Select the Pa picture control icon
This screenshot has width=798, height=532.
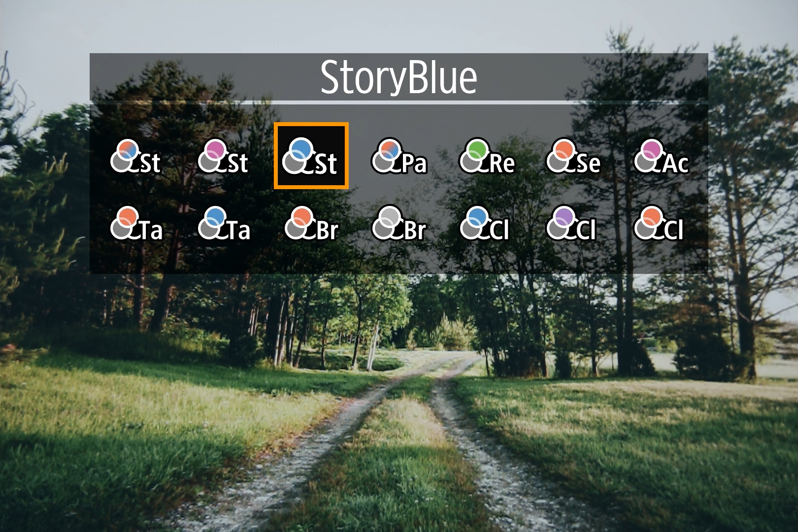[399, 157]
